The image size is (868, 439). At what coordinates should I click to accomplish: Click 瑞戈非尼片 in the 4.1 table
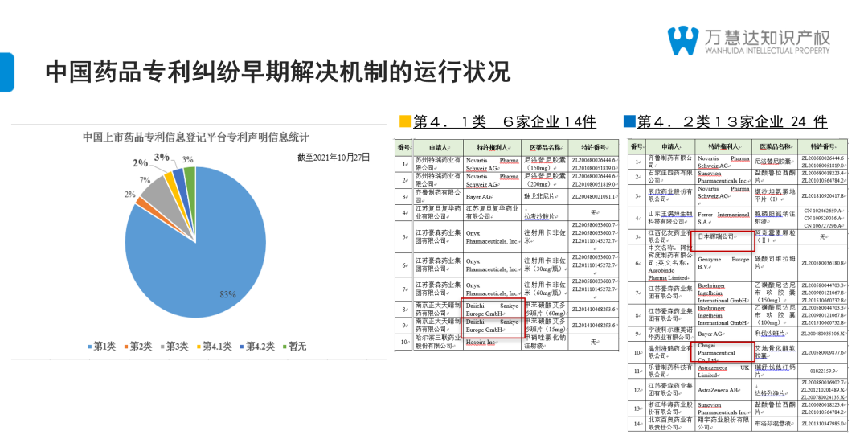coord(539,196)
